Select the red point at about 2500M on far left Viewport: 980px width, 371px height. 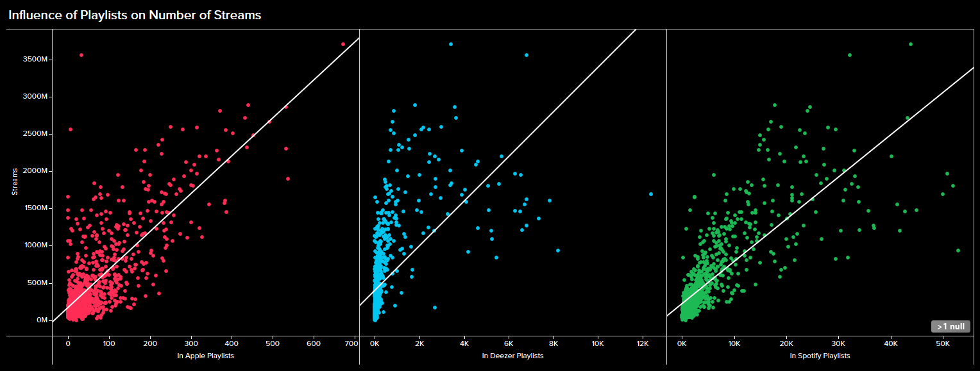pyautogui.click(x=71, y=129)
